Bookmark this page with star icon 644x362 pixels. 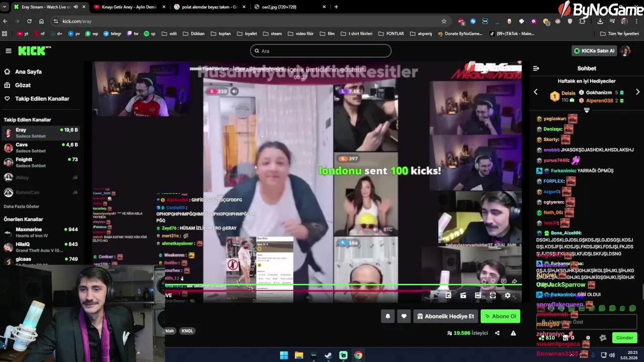point(444,21)
